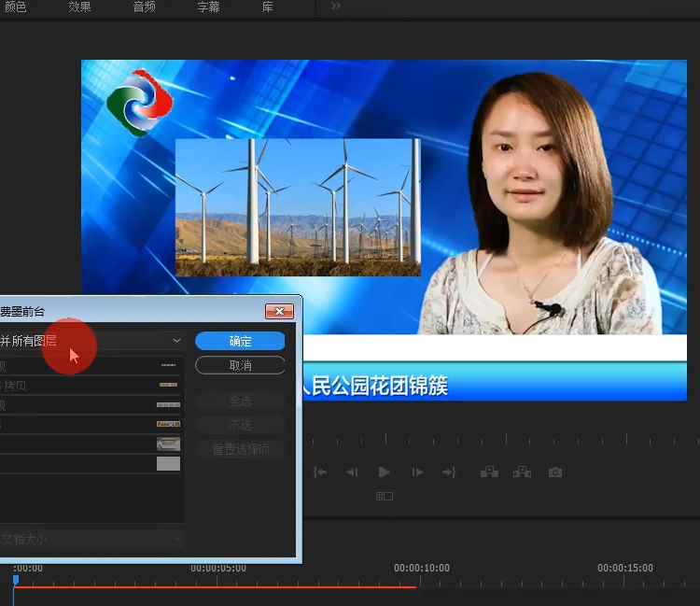Click the Export Frame camera icon
Viewport: 700px width, 606px height.
555,472
